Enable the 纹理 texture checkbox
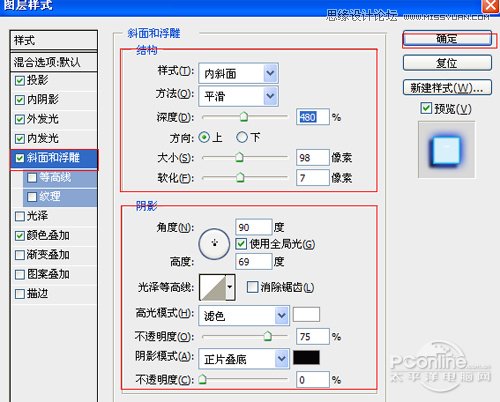The image size is (500, 402). pos(32,197)
